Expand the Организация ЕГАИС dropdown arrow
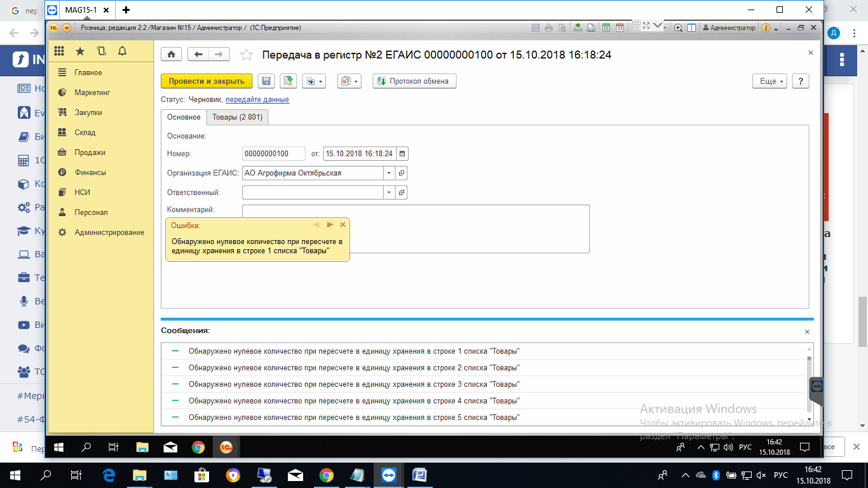This screenshot has width=868, height=488. [x=389, y=173]
